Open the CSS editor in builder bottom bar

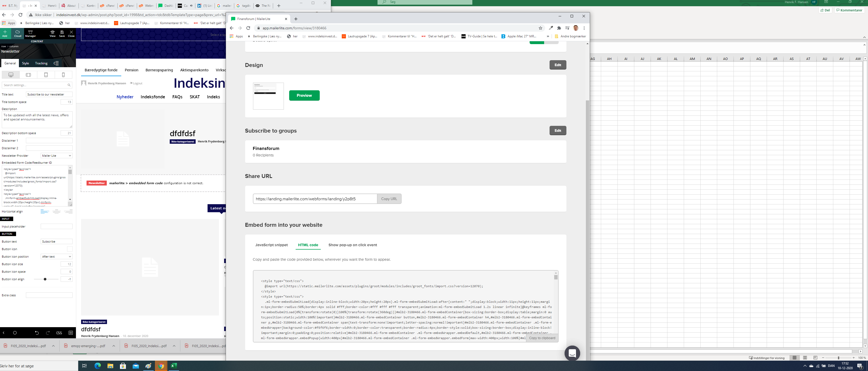[x=59, y=333]
